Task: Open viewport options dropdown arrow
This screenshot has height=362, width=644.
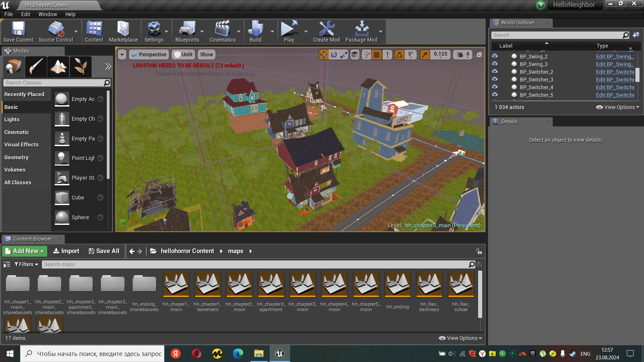Action: tap(122, 55)
